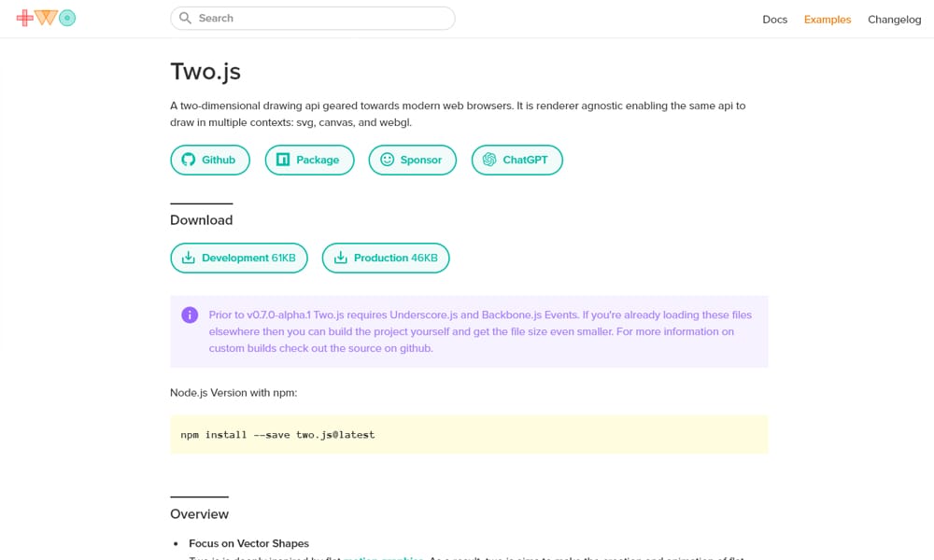The width and height of the screenshot is (934, 560).
Task: Click the Production download arrow icon
Action: (340, 258)
